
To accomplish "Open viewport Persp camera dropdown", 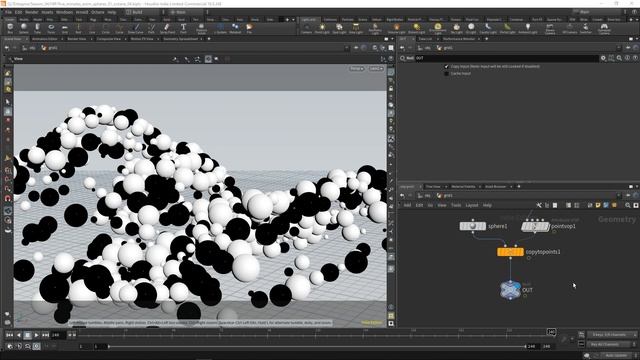I will coord(357,69).
